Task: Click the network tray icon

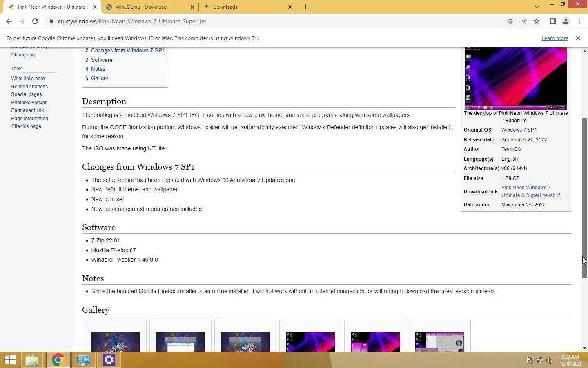Action: [540, 360]
